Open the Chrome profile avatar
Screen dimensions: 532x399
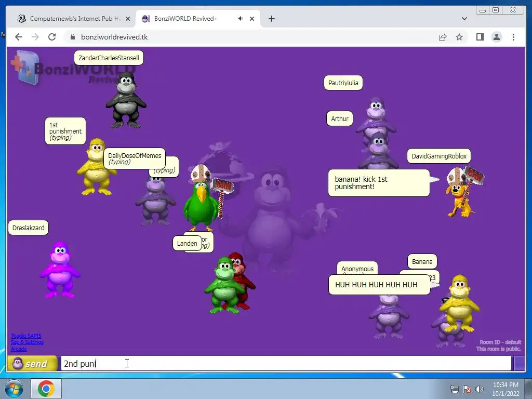click(x=496, y=37)
